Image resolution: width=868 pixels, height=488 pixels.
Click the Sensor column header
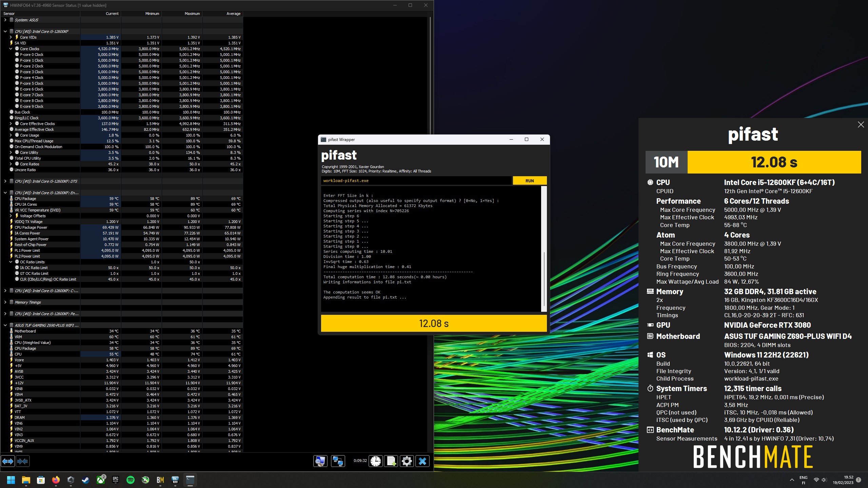click(x=40, y=14)
